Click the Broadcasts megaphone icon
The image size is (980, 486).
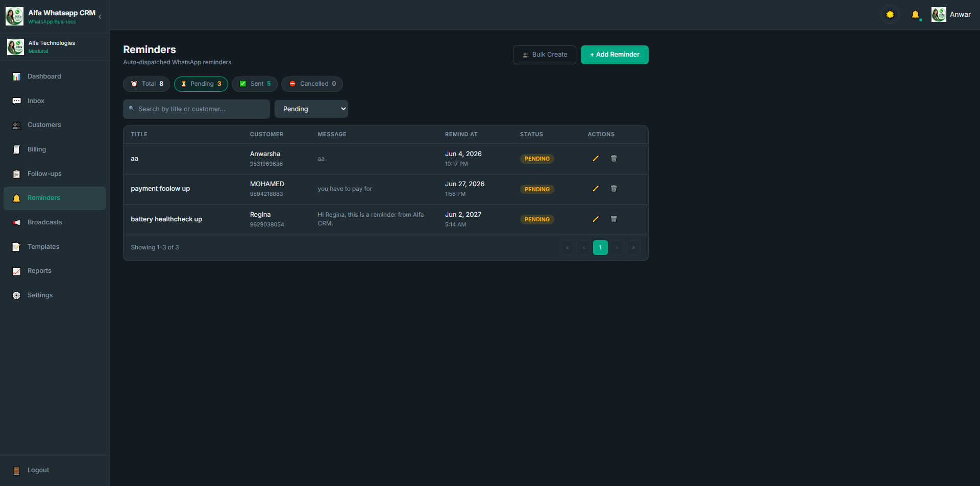click(16, 222)
